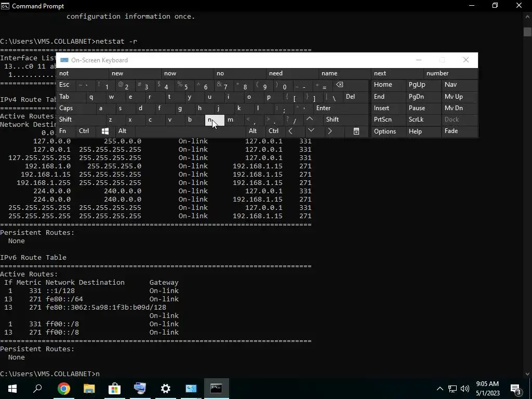Open notification center with 3 notifications

[516, 389]
